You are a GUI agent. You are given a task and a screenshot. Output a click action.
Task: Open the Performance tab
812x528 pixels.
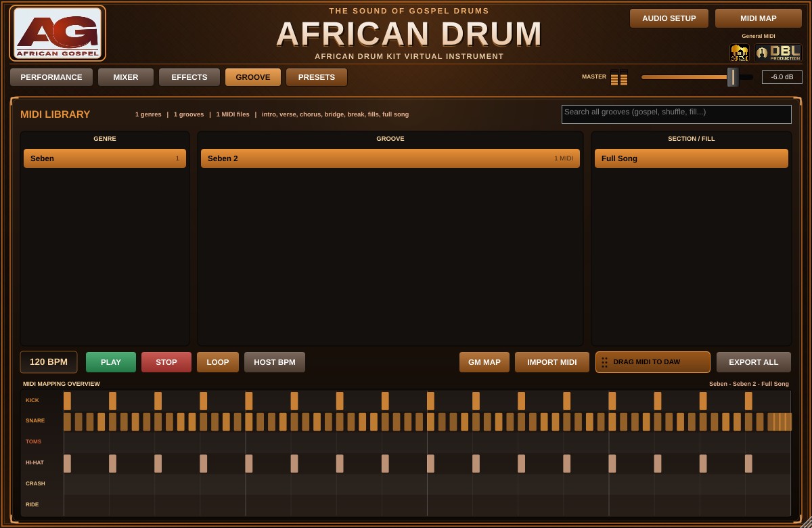51,77
